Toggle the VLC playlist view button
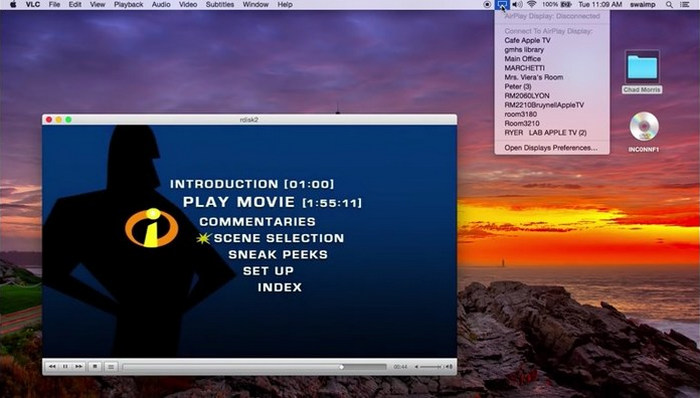The width and height of the screenshot is (700, 398). coord(111,367)
